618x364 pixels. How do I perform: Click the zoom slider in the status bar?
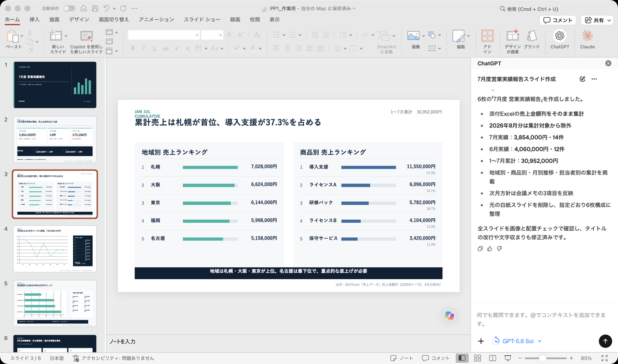[x=543, y=358]
